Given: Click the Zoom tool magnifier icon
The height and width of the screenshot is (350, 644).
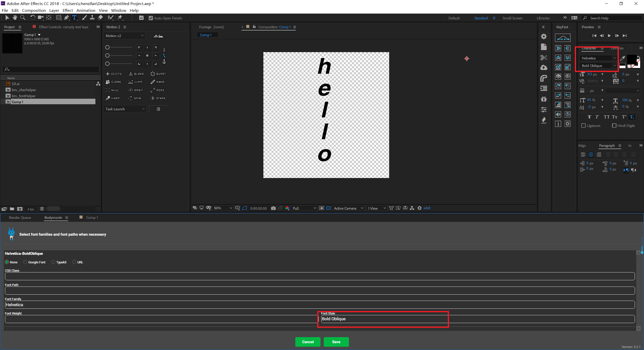Looking at the screenshot, I should (x=23, y=18).
